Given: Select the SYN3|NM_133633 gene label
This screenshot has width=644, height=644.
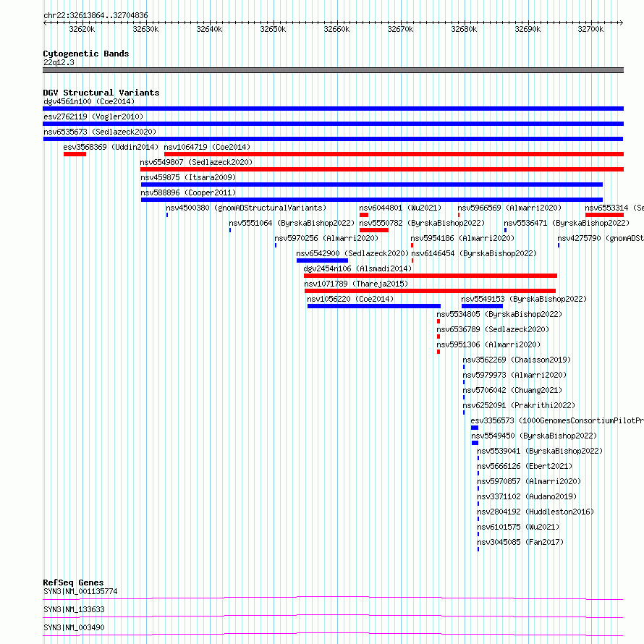Looking at the screenshot, I should [74, 609].
